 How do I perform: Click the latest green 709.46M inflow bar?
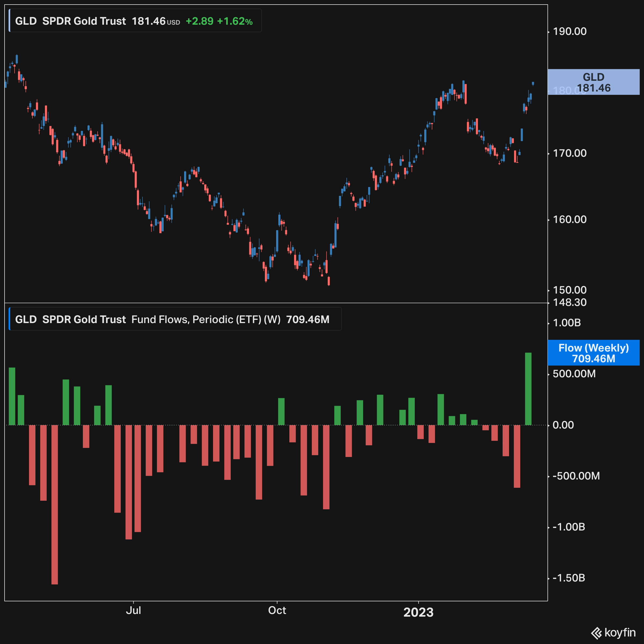click(528, 389)
